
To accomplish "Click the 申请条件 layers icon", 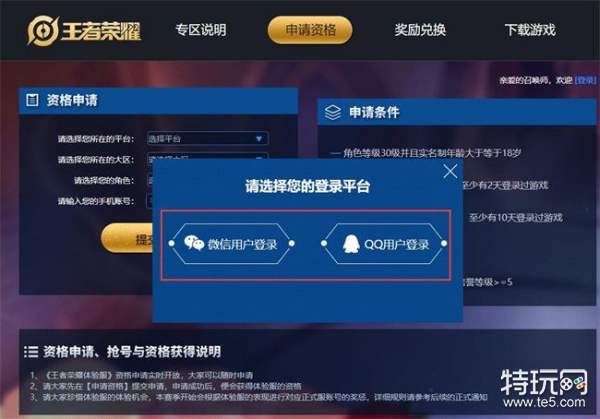I will point(333,112).
